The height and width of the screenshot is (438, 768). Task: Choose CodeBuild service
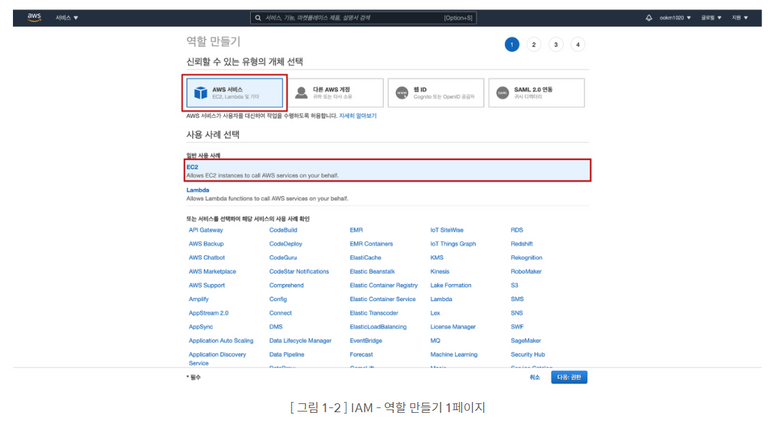click(x=283, y=230)
